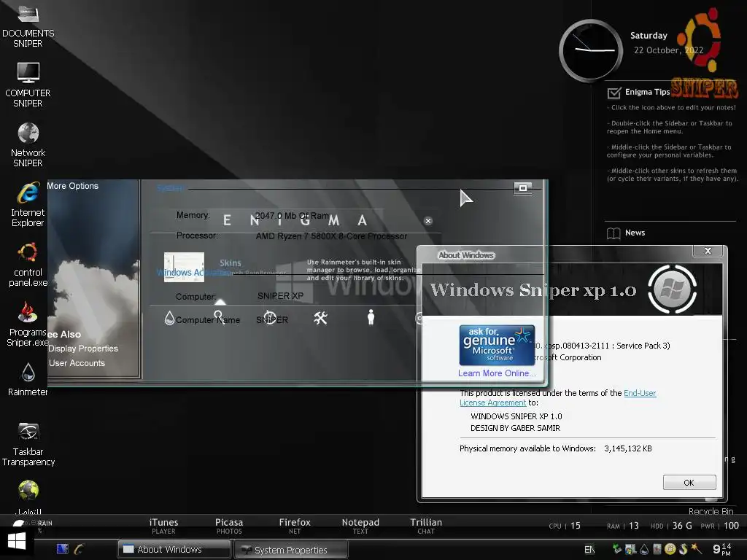Image resolution: width=747 pixels, height=560 pixels.
Task: Click the taskbar clock showing 9:14 PM
Action: [x=721, y=549]
